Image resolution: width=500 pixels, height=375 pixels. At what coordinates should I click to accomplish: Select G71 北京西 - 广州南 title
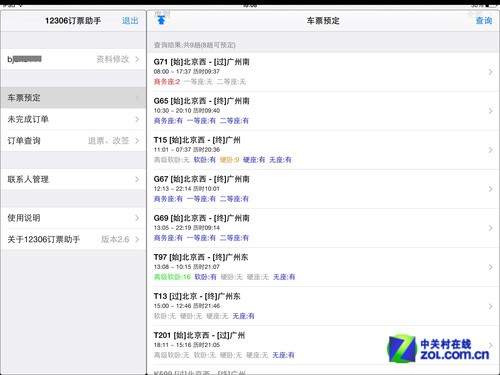click(x=201, y=62)
